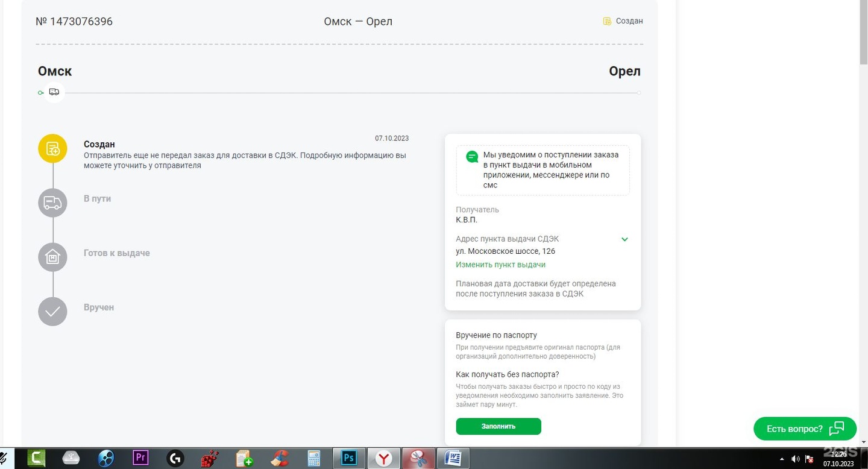Click the Готов к выдаче building icon
This screenshot has height=469, width=868.
(52, 257)
